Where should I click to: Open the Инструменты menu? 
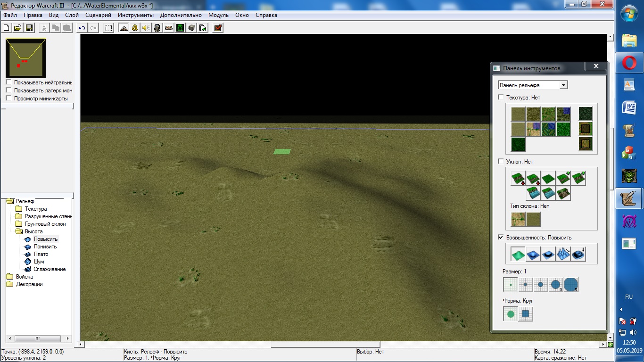click(x=136, y=15)
